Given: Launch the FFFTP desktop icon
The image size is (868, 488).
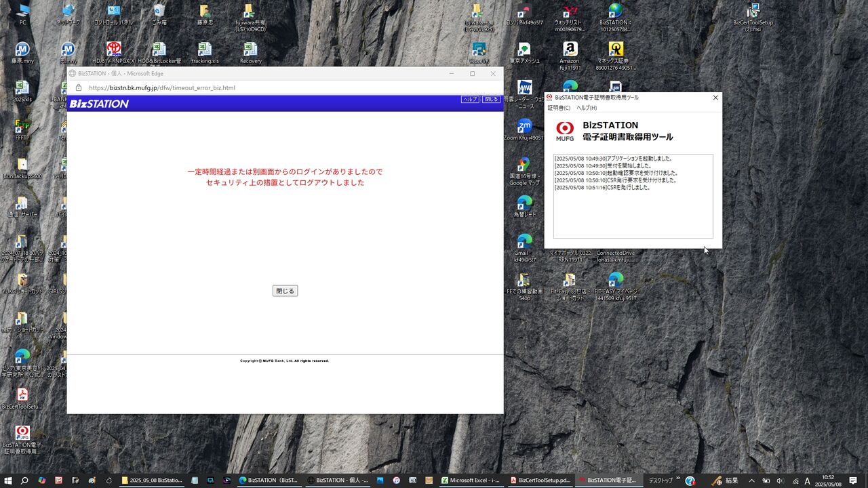Looking at the screenshot, I should tap(22, 130).
